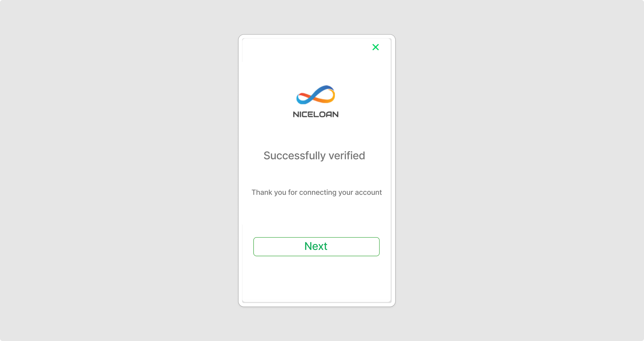Click the Next button

(x=316, y=247)
